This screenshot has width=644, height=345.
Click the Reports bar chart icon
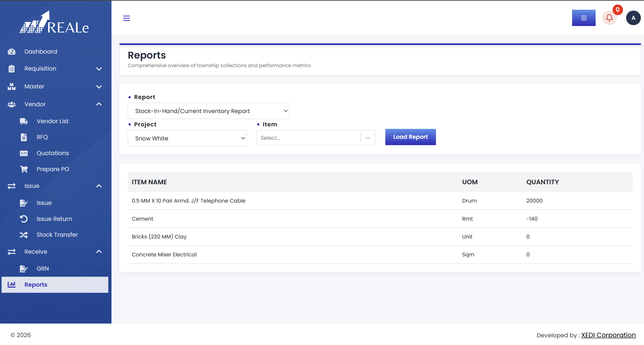pyautogui.click(x=12, y=284)
